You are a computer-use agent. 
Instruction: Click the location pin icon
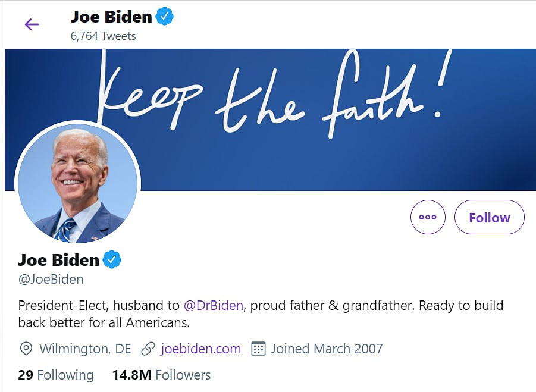click(x=26, y=349)
